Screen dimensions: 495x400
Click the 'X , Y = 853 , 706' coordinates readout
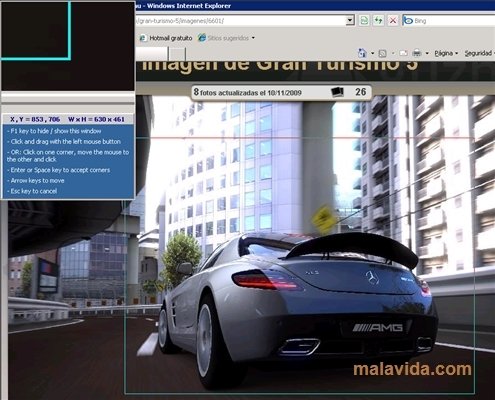[x=35, y=119]
